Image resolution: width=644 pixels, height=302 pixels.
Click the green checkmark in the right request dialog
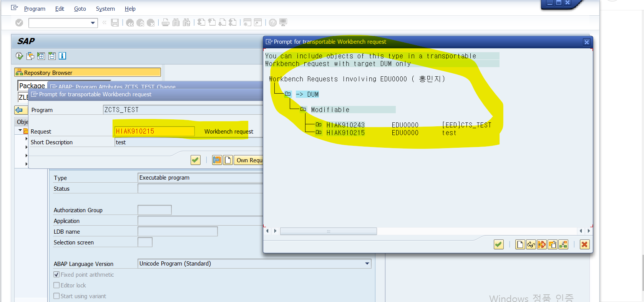click(x=499, y=244)
